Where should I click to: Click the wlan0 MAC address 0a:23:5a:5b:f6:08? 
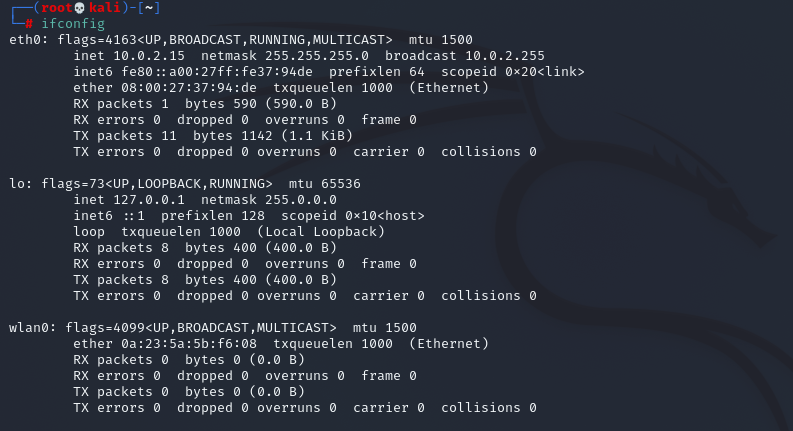point(192,344)
